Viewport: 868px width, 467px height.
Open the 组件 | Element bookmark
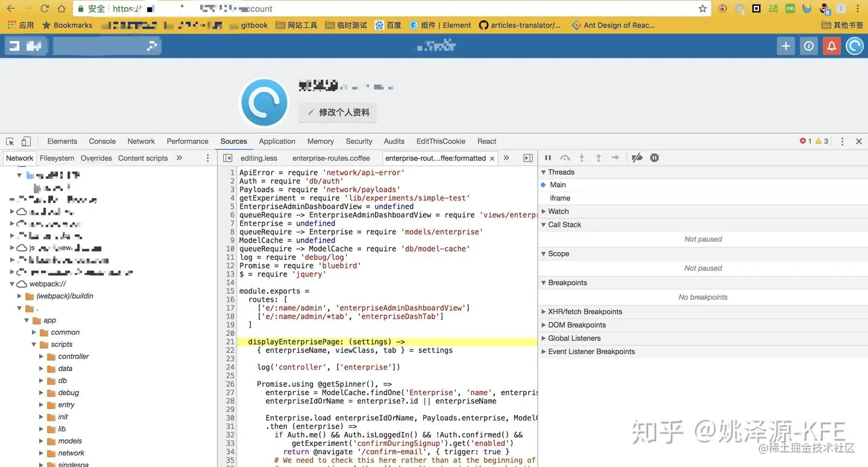pyautogui.click(x=440, y=25)
